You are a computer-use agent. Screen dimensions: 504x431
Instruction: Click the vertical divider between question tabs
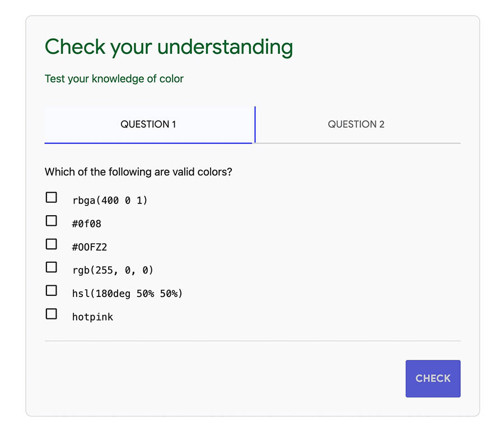[255, 124]
